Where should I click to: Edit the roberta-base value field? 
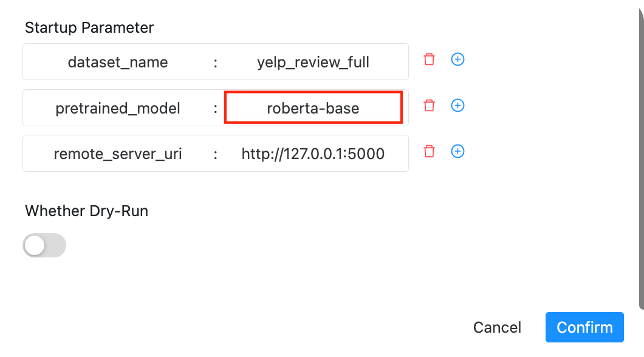313,108
